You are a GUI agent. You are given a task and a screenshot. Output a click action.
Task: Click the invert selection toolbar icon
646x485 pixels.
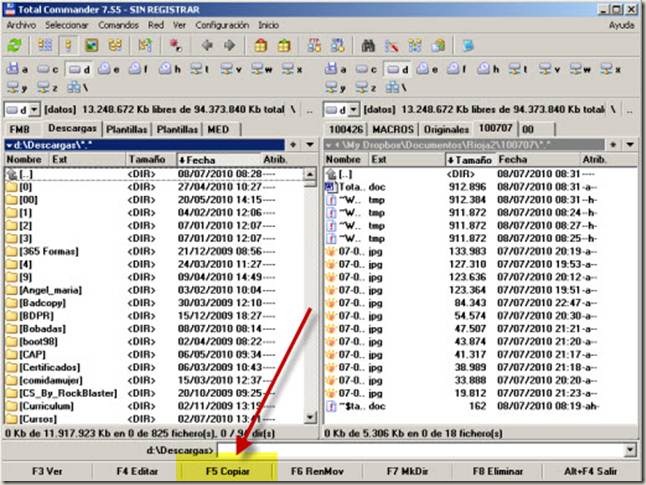point(145,45)
